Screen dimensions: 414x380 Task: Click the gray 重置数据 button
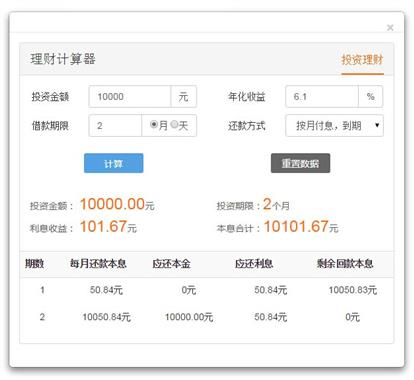point(300,163)
